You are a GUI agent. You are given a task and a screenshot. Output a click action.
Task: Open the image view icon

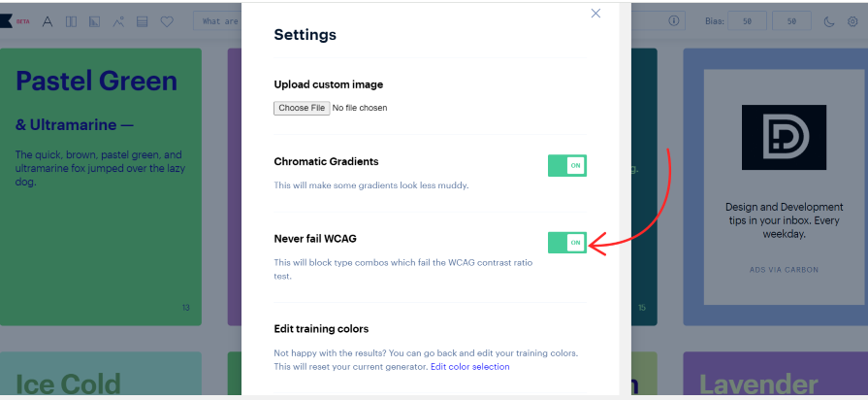(94, 20)
